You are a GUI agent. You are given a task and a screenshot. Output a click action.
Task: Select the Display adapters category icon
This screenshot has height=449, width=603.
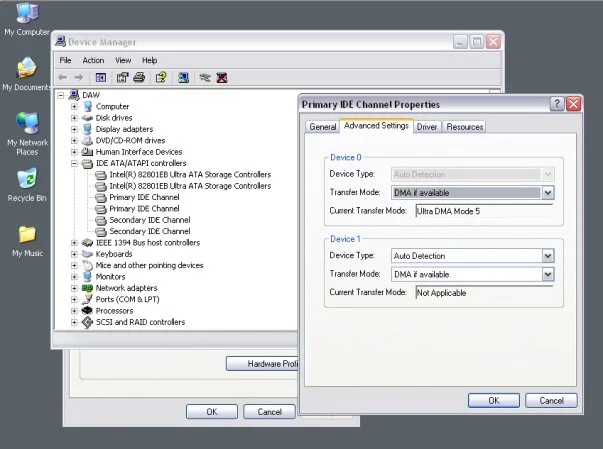pos(87,129)
